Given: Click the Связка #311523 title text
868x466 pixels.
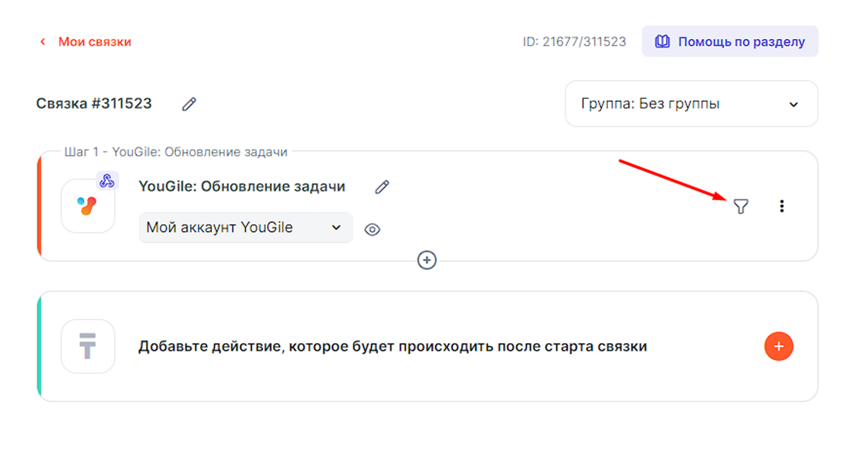Looking at the screenshot, I should tap(94, 104).
